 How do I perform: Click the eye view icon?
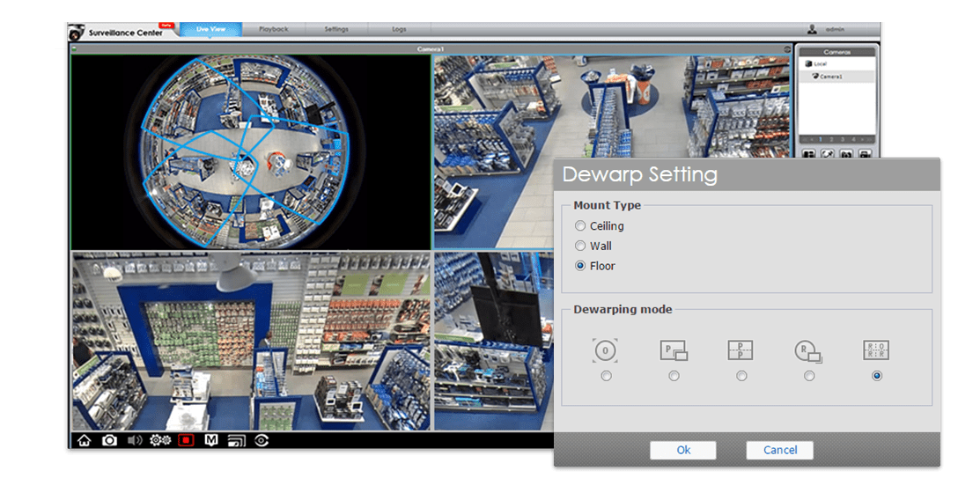(x=262, y=440)
